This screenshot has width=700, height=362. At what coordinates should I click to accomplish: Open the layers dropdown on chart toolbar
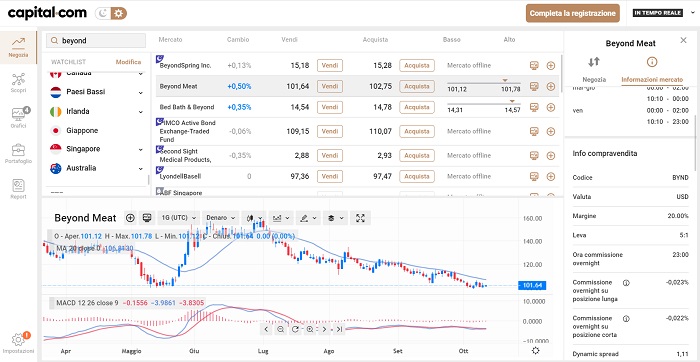pyautogui.click(x=335, y=218)
